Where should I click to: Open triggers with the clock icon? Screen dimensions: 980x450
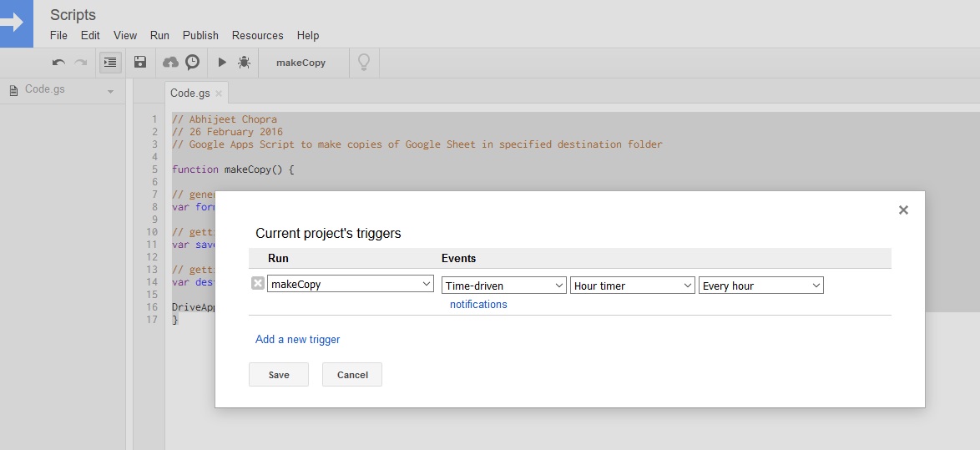tap(193, 63)
